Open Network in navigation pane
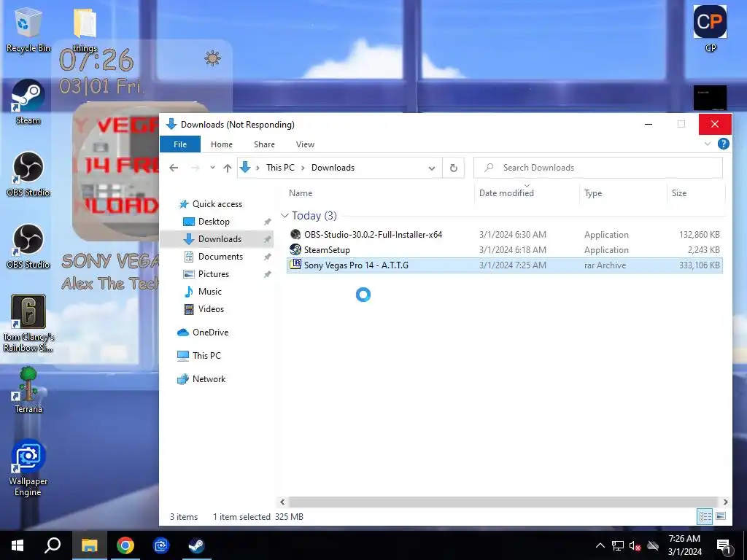Screen dimensions: 747x560 point(209,379)
